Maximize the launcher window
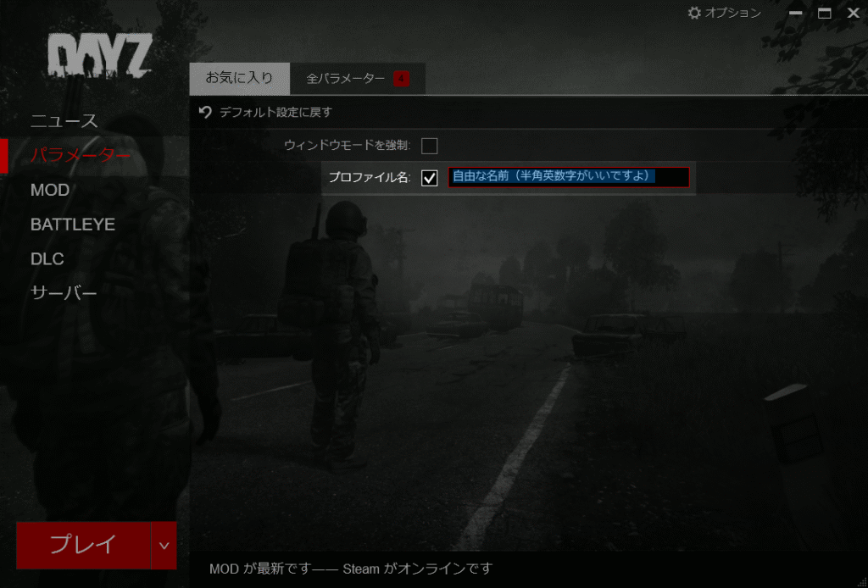 [824, 13]
